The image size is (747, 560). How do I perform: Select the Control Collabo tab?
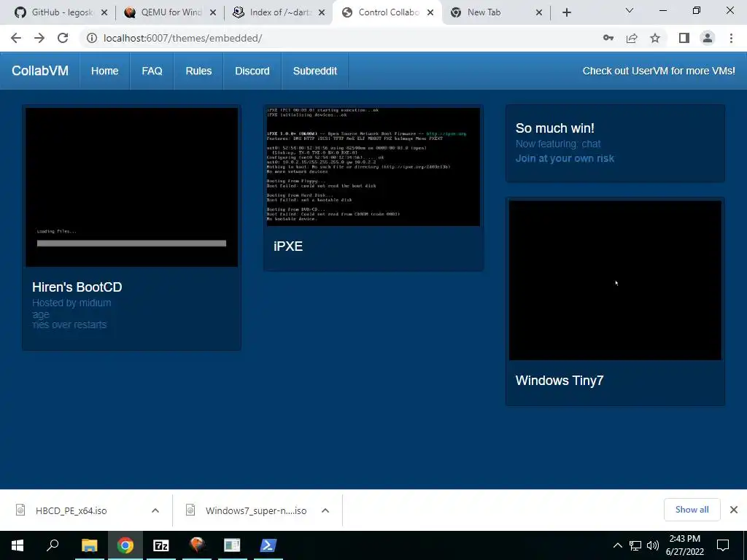tap(387, 12)
